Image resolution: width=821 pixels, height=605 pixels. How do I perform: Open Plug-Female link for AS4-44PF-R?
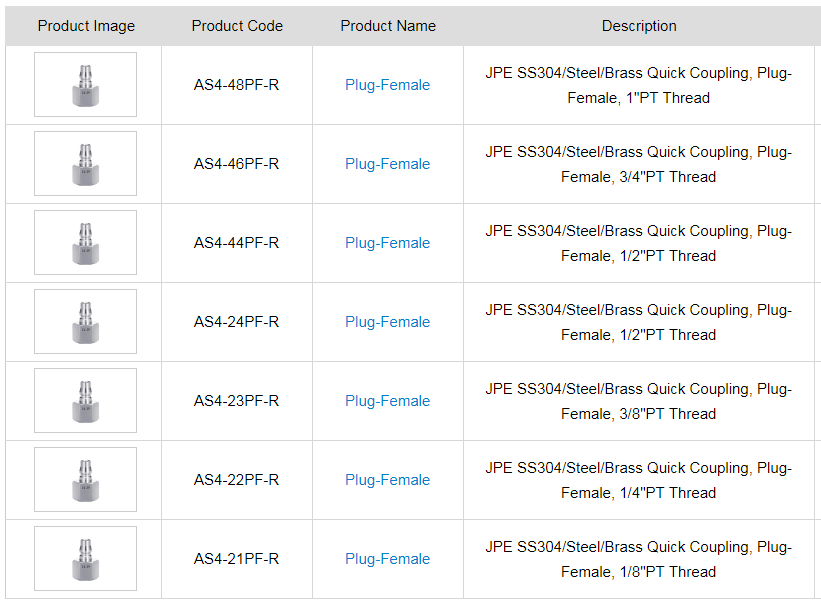pos(387,243)
